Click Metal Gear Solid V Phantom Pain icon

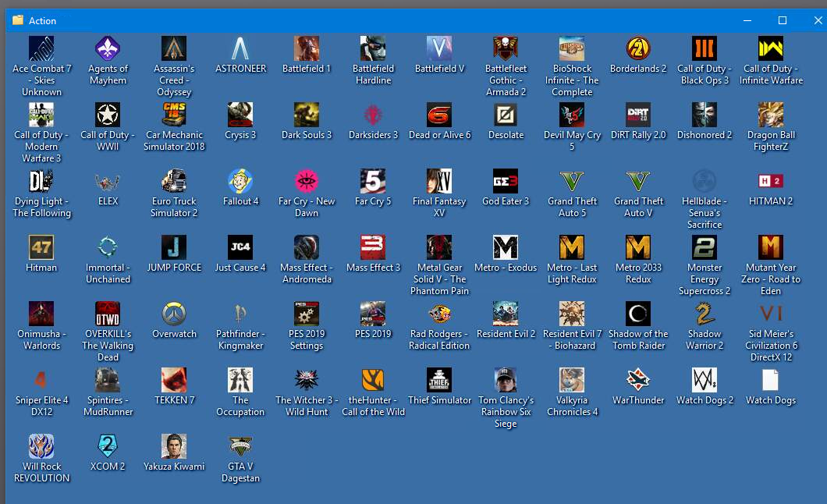pos(439,248)
